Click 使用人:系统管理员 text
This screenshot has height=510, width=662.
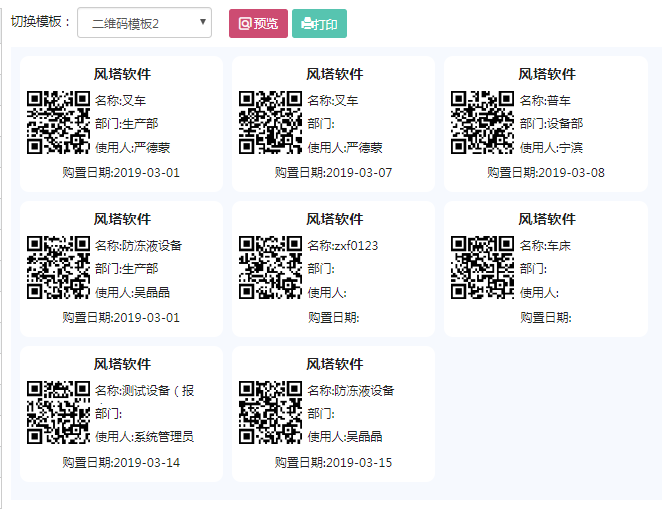(145, 437)
